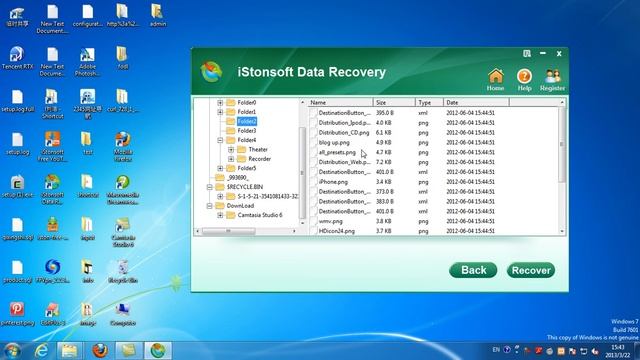Click the folder tree vertical scrollbar thumb
The width and height of the screenshot is (640, 360).
[302, 173]
